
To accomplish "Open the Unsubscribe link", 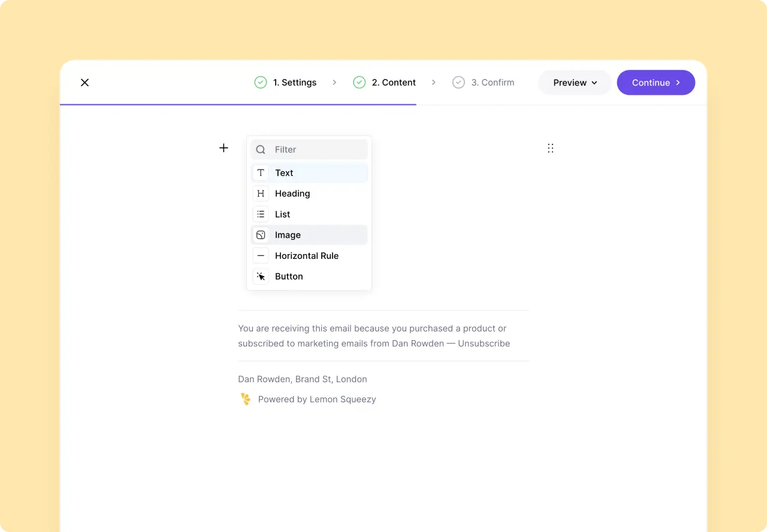I will (x=483, y=343).
